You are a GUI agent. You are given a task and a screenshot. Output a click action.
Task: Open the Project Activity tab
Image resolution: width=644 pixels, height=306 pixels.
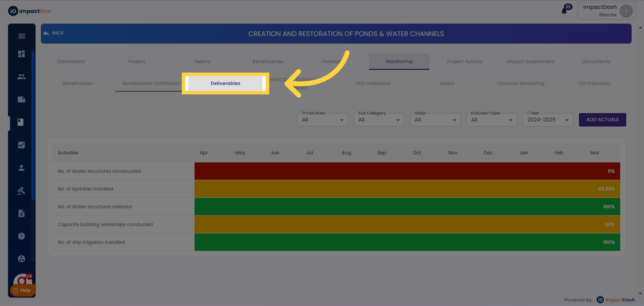(465, 62)
